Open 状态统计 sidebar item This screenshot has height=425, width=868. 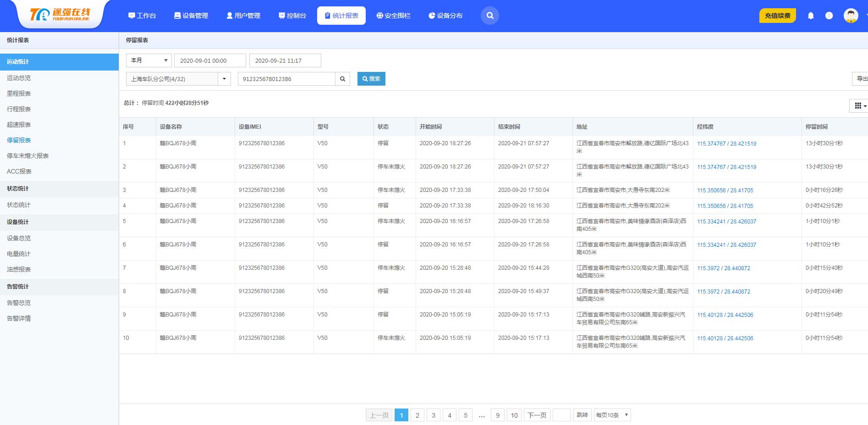point(19,205)
